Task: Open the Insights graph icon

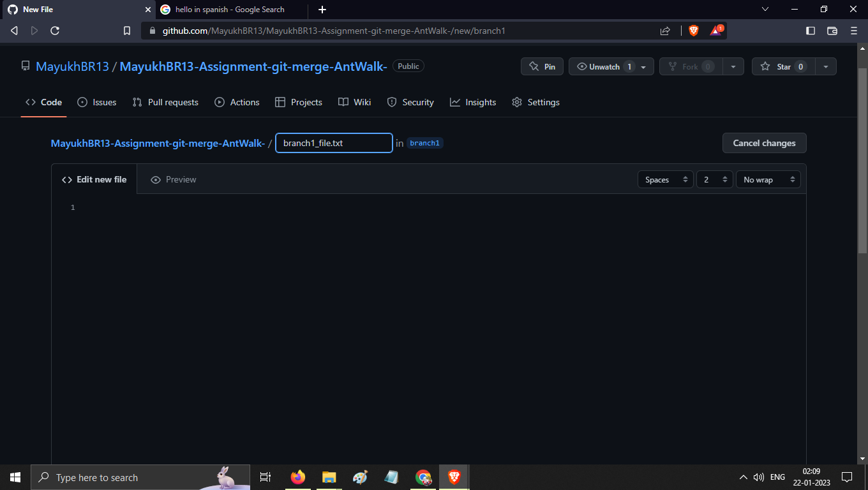Action: coord(454,102)
